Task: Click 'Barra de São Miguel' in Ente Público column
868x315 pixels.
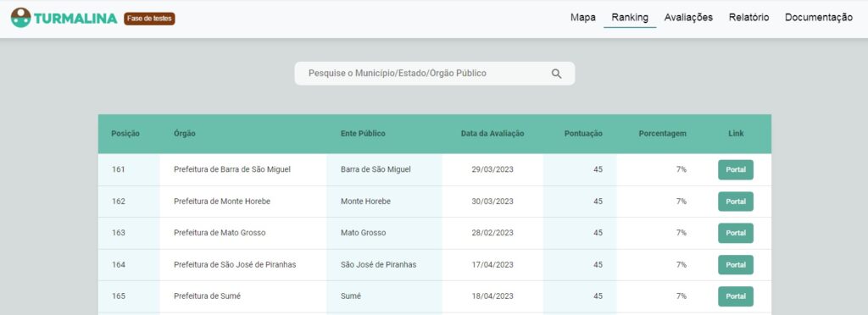Action: [376, 169]
